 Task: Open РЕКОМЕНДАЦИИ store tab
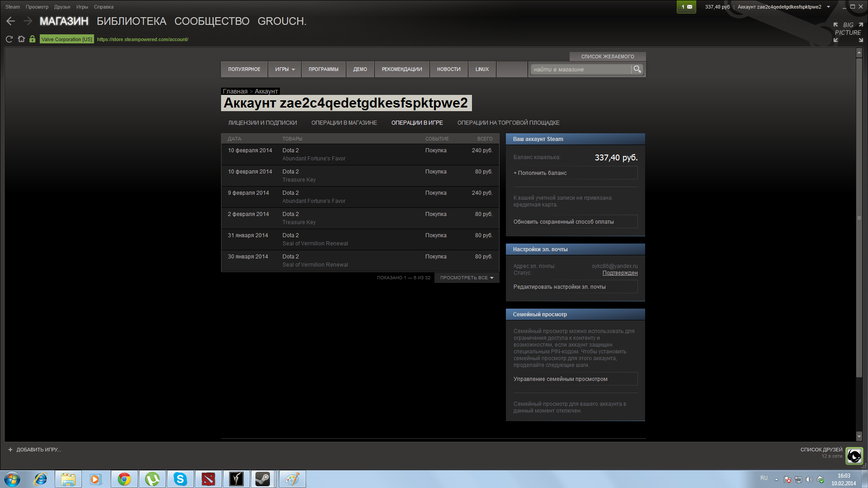[402, 69]
